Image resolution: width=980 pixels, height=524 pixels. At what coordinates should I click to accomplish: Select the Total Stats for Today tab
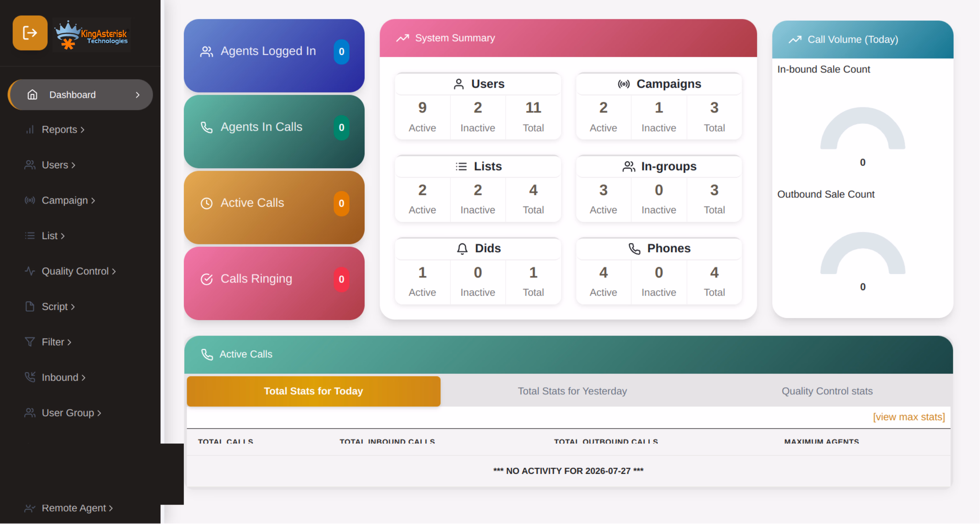pos(313,391)
